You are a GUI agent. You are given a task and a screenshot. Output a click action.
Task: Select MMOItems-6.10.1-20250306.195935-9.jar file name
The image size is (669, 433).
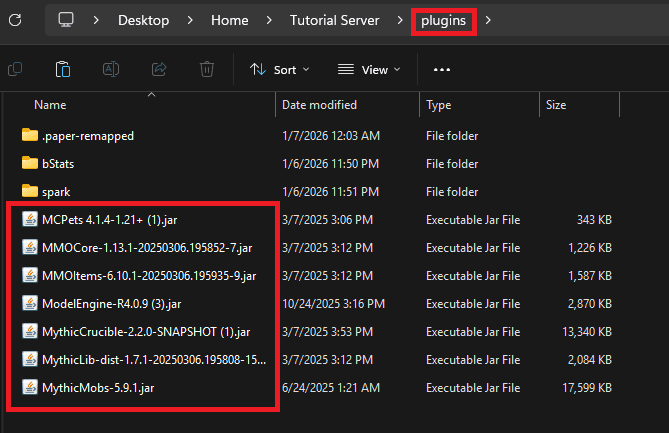(149, 276)
